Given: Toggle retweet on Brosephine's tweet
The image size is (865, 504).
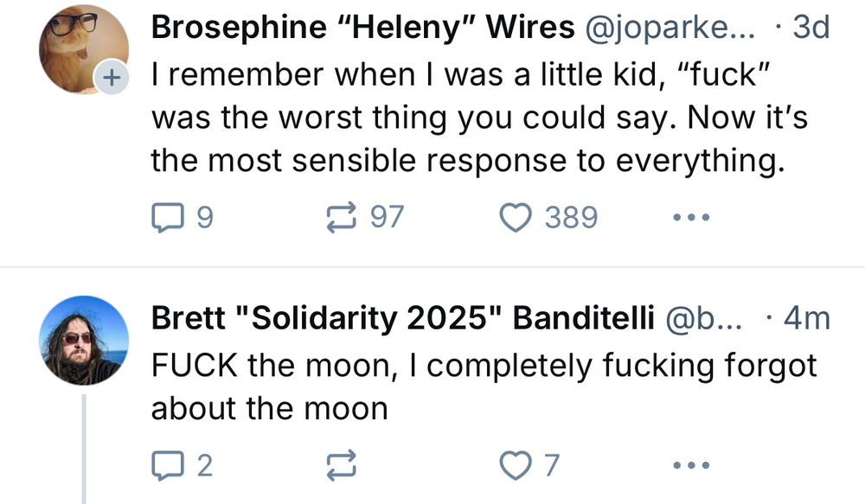Looking at the screenshot, I should coord(343,218).
